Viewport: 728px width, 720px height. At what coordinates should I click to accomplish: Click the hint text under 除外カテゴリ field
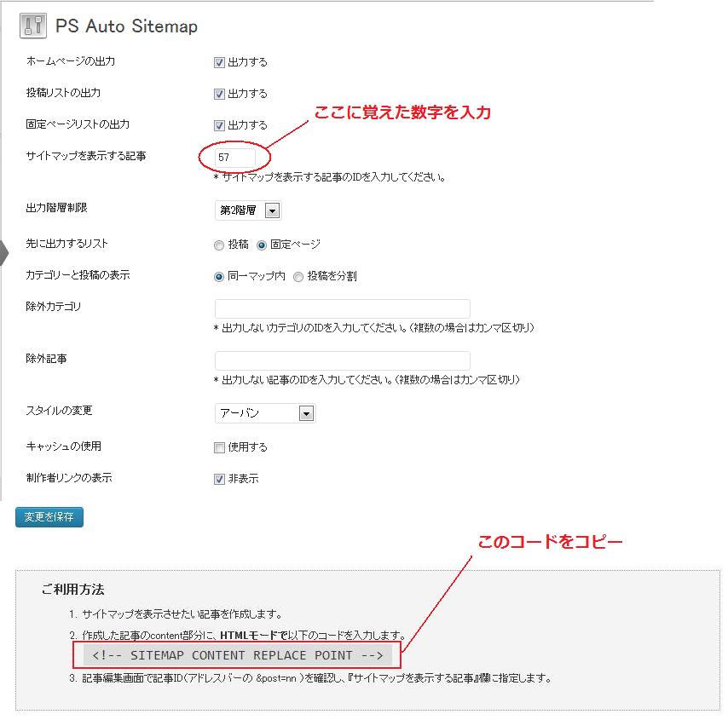(x=373, y=328)
